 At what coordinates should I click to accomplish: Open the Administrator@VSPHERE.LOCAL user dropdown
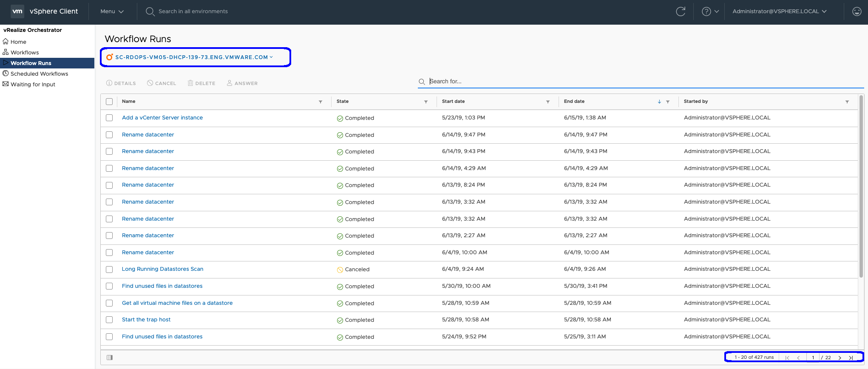[x=779, y=11]
